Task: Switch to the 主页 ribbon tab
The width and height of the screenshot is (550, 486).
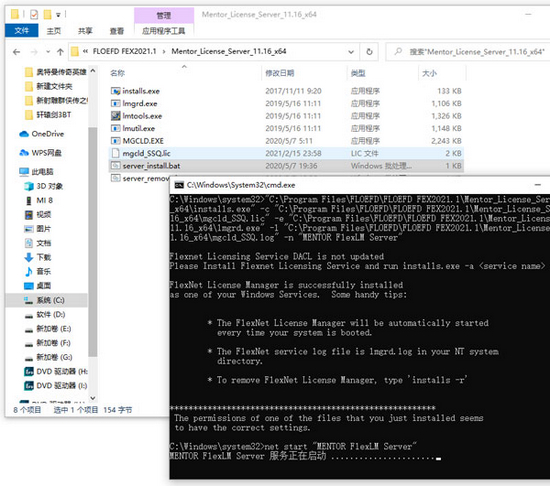Action: (54, 31)
